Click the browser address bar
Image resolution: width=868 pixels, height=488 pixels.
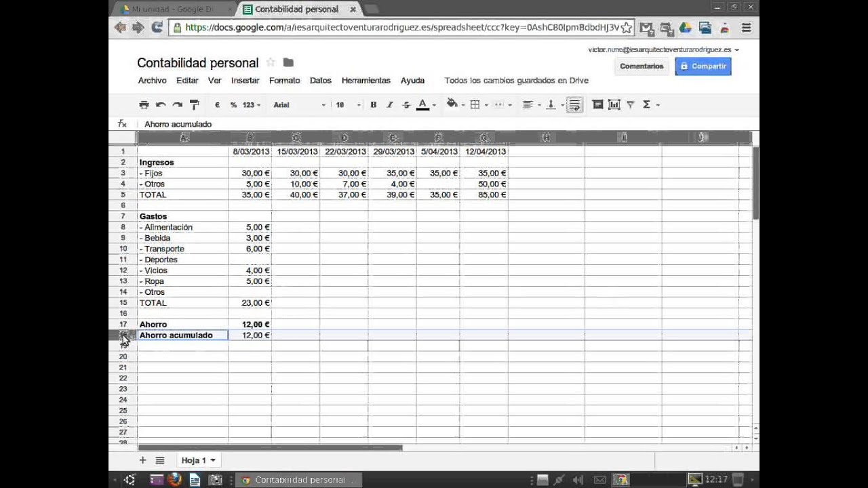pyautogui.click(x=401, y=28)
